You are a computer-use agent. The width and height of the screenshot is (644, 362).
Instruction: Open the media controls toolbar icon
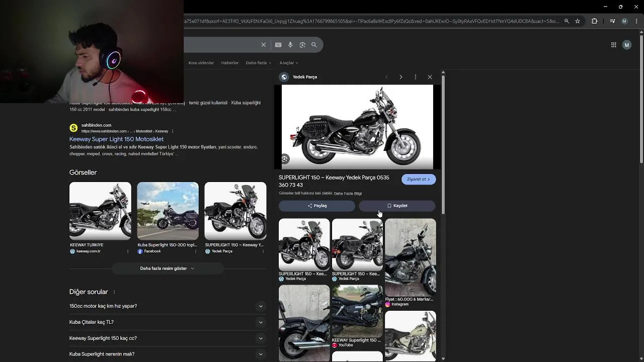click(612, 21)
